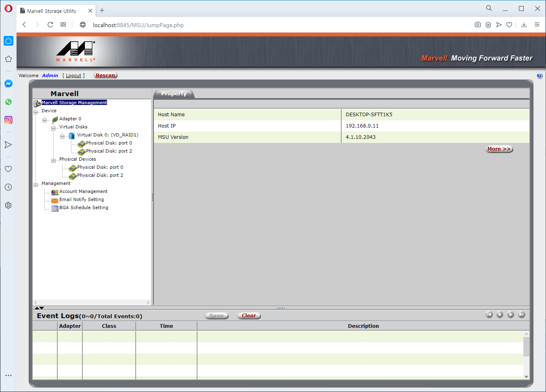Screen dimensions: 546x392
Task: Go back with the back arrow
Action: tap(24, 25)
